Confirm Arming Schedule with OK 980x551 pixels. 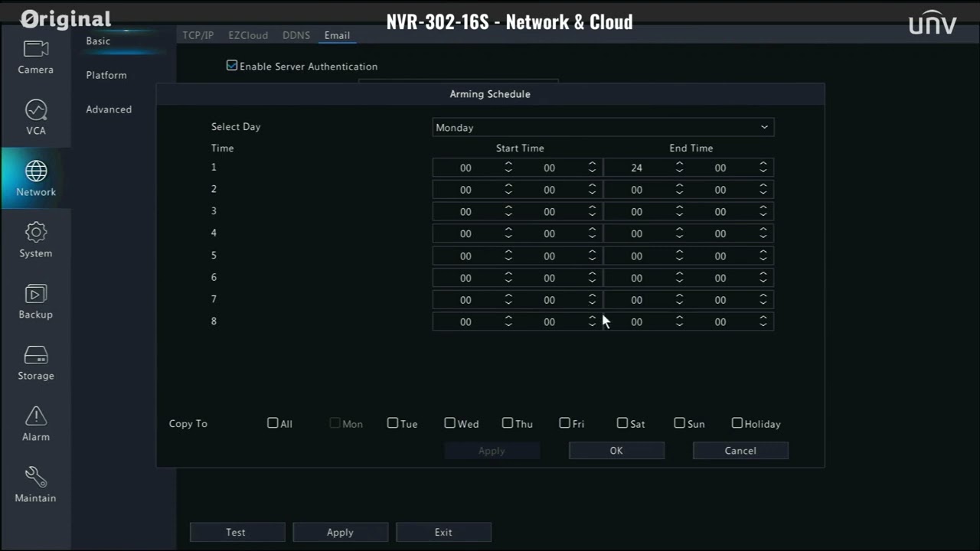tap(616, 451)
